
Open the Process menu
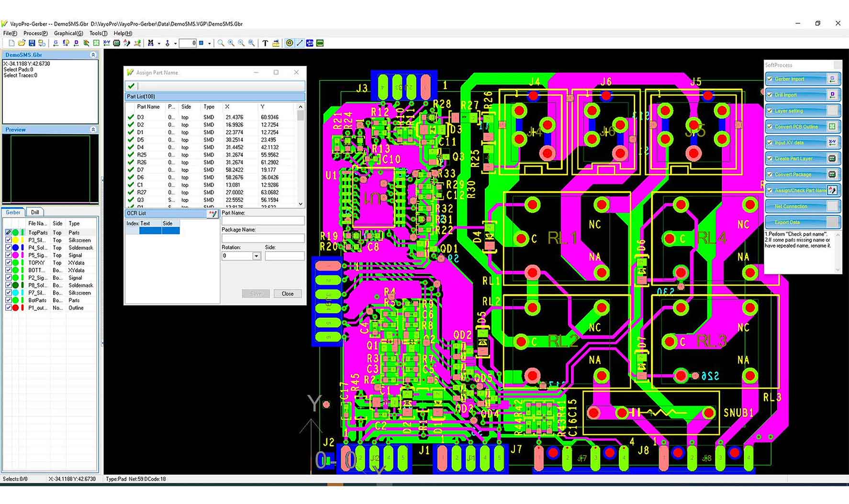click(x=35, y=33)
